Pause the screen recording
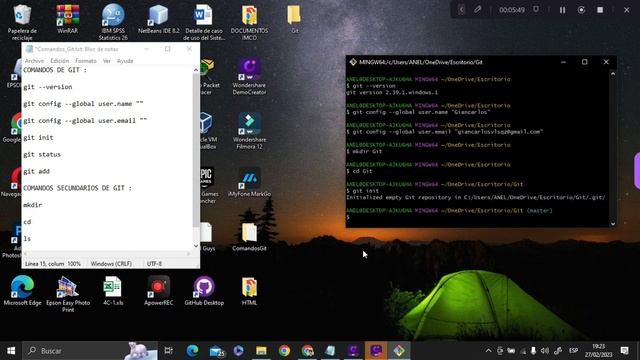The height and width of the screenshot is (360, 640). [x=562, y=10]
